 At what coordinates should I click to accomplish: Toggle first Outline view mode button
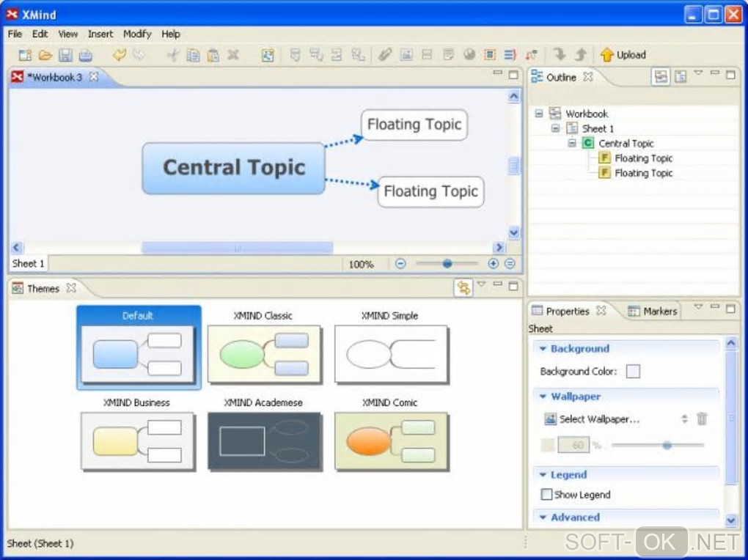click(661, 76)
